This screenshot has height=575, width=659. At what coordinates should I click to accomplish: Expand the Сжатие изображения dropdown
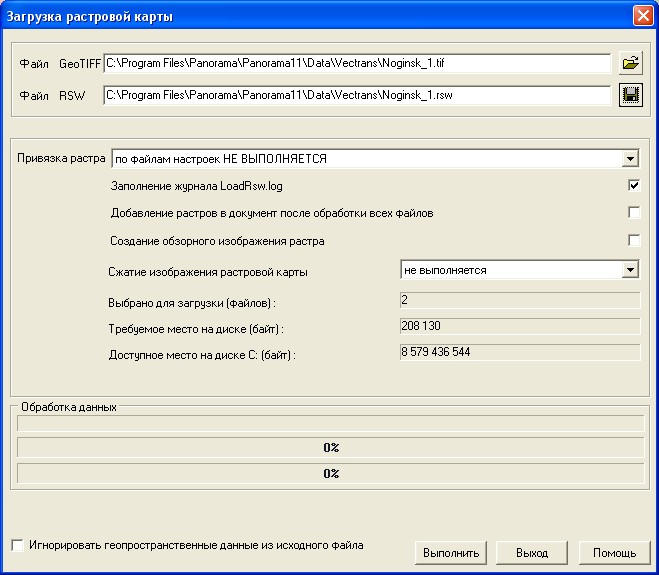(x=629, y=270)
